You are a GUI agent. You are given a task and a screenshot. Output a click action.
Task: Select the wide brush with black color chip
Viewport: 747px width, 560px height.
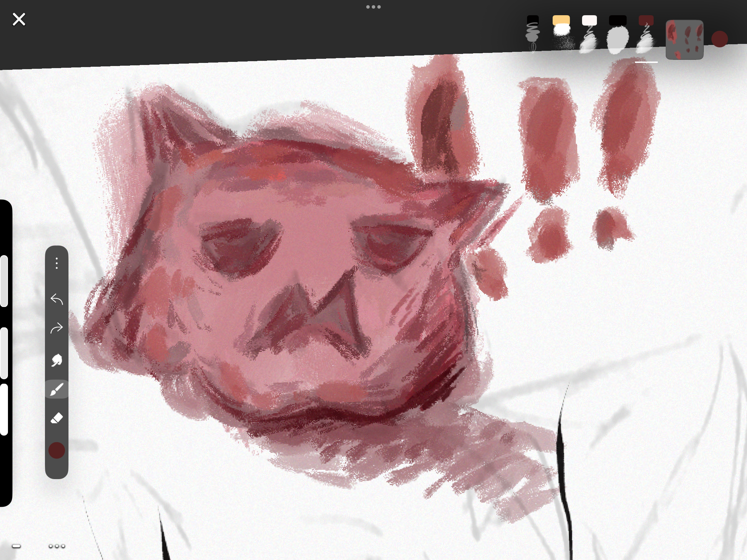[618, 34]
